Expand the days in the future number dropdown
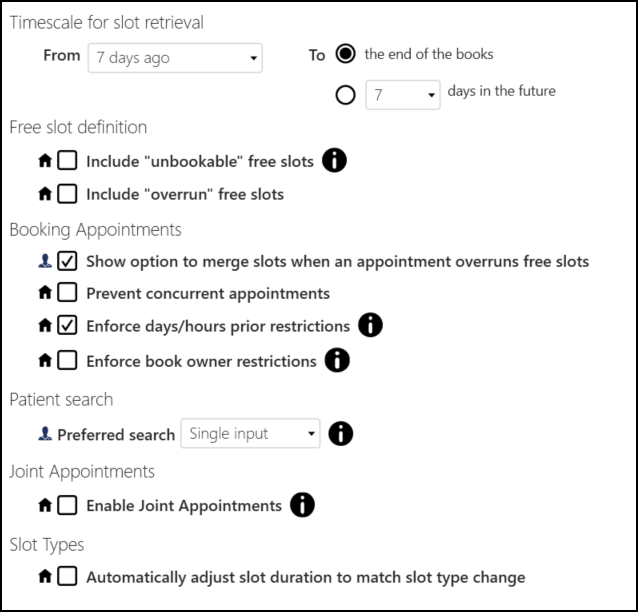The height and width of the screenshot is (612, 638). click(x=402, y=95)
